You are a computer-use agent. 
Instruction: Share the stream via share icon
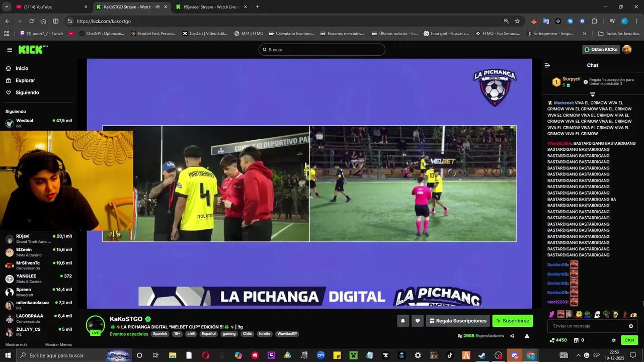click(512, 336)
